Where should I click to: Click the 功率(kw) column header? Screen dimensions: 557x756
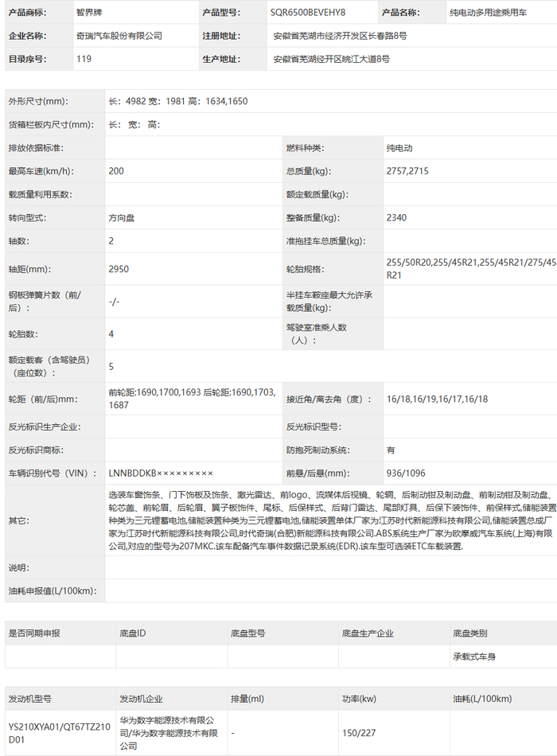coord(360,699)
